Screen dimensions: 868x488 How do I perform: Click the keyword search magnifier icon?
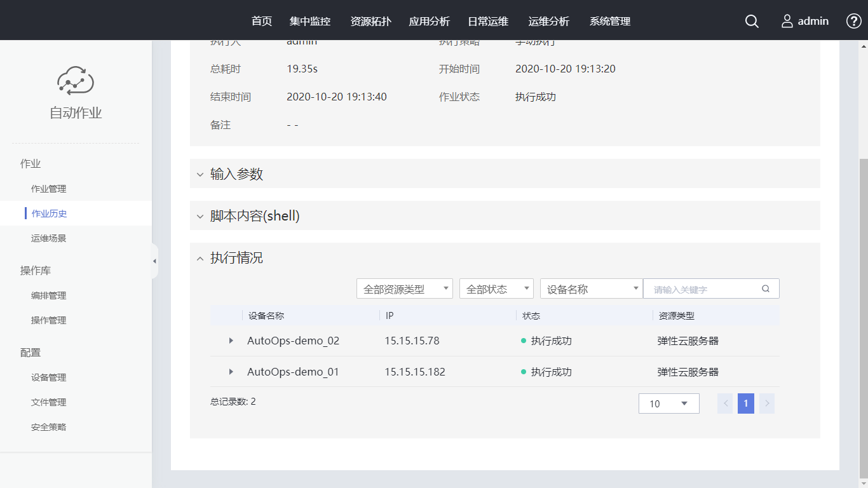click(x=766, y=288)
